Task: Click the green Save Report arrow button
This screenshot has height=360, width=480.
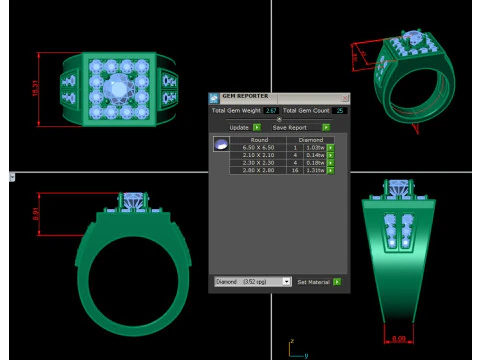Action: pos(326,127)
